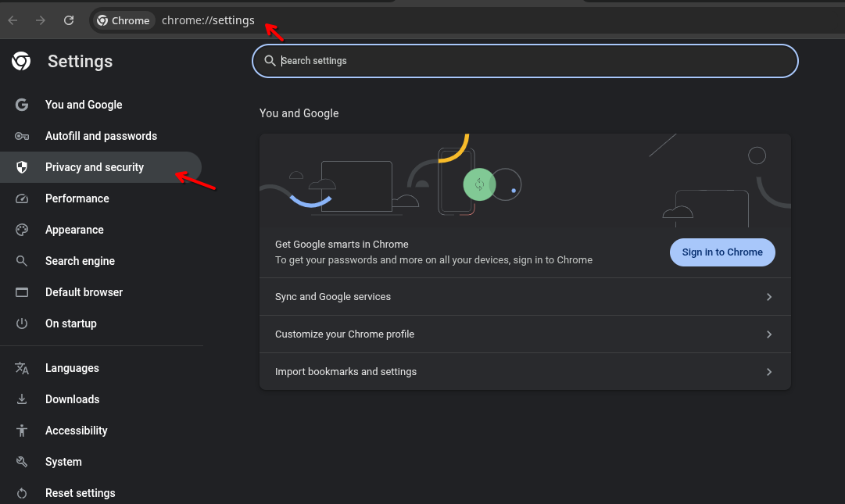Click the Chrome site info chip
The width and height of the screenshot is (845, 504).
tap(124, 20)
